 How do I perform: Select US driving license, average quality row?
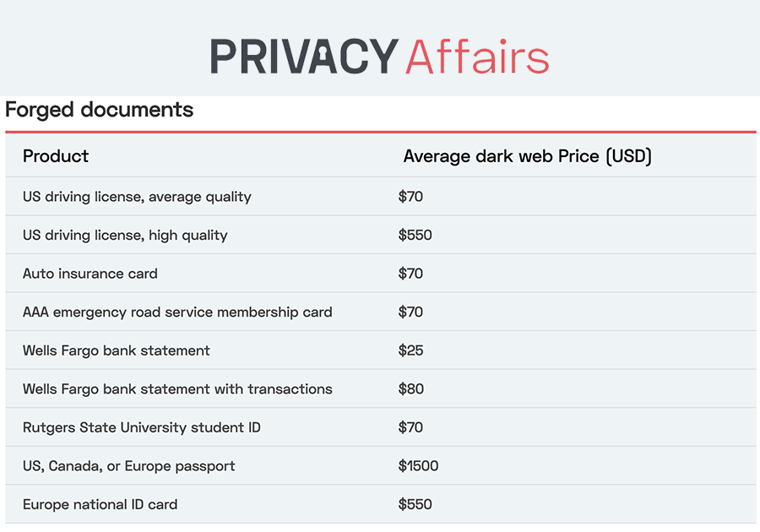[x=137, y=197]
